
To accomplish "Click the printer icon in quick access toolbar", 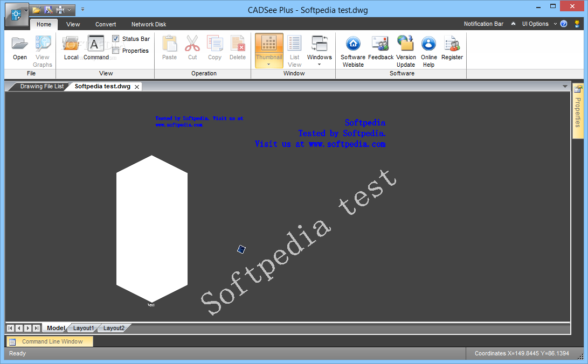I will pyautogui.click(x=60, y=10).
